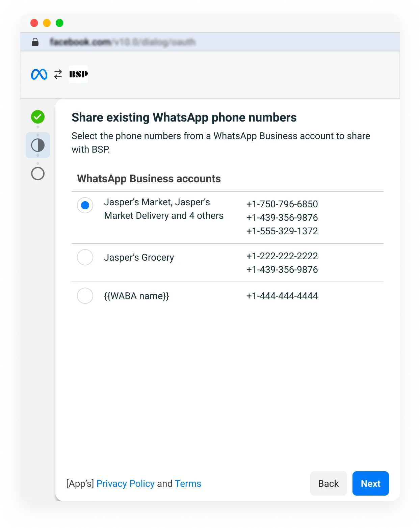Select the Jasper's Grocery account
Image resolution: width=420 pixels, height=528 pixels.
click(x=85, y=257)
